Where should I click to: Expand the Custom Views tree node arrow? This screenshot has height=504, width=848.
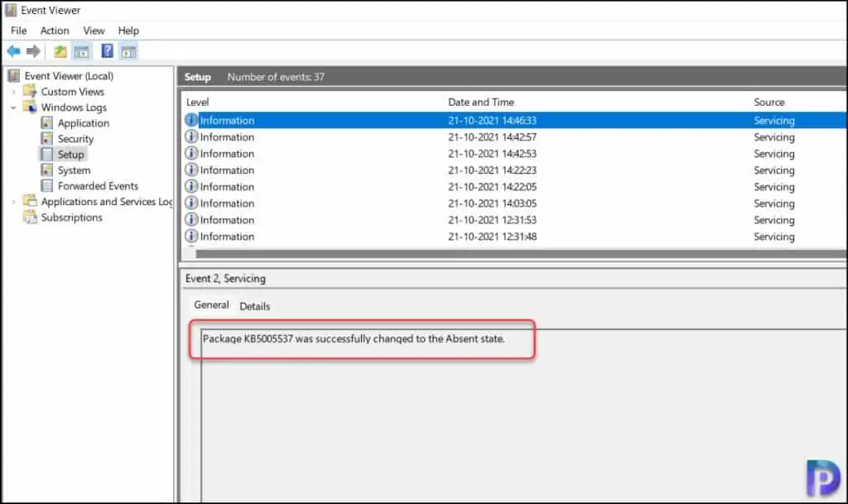(13, 92)
